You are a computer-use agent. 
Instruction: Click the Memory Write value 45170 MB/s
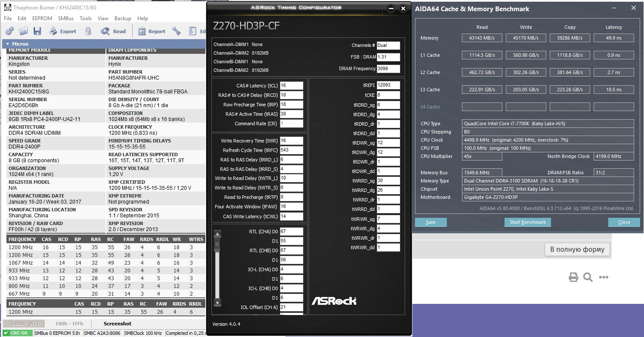(x=526, y=38)
